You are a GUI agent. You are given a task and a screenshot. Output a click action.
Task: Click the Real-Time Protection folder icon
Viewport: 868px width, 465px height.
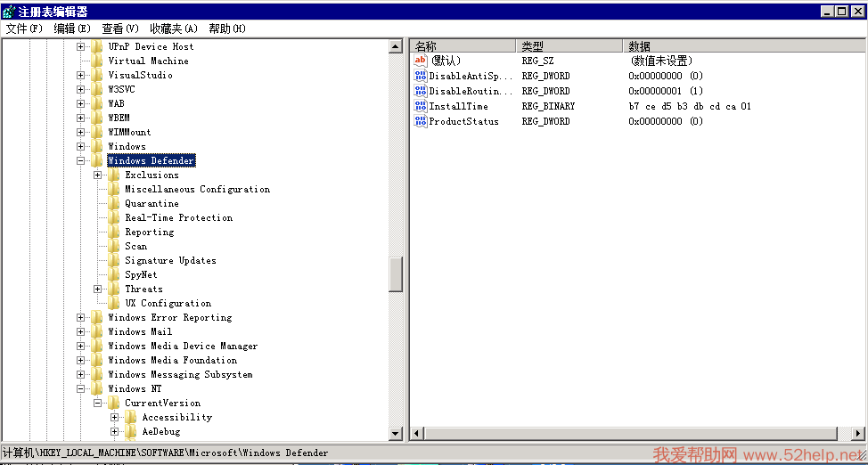pos(114,218)
